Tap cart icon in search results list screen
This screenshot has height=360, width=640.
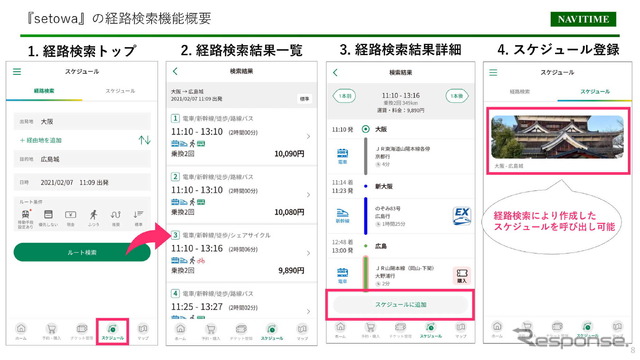[x=211, y=329]
